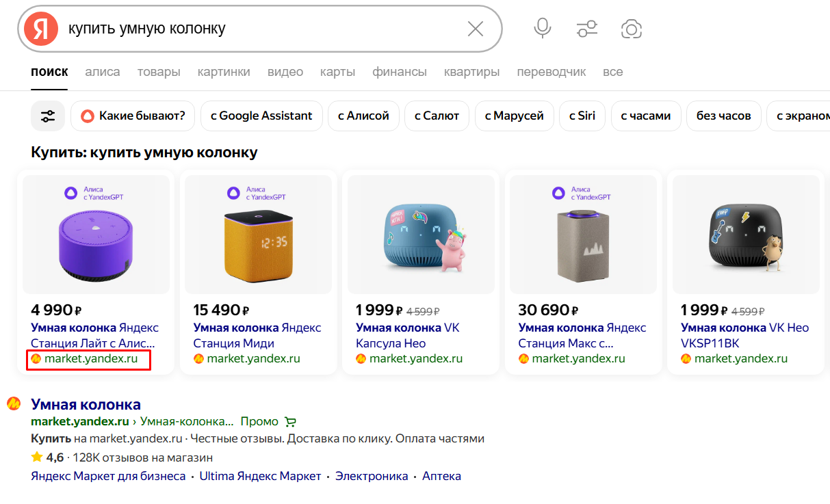The image size is (830, 504).
Task: Toggle the "с Алисой" filter chip
Action: [363, 116]
